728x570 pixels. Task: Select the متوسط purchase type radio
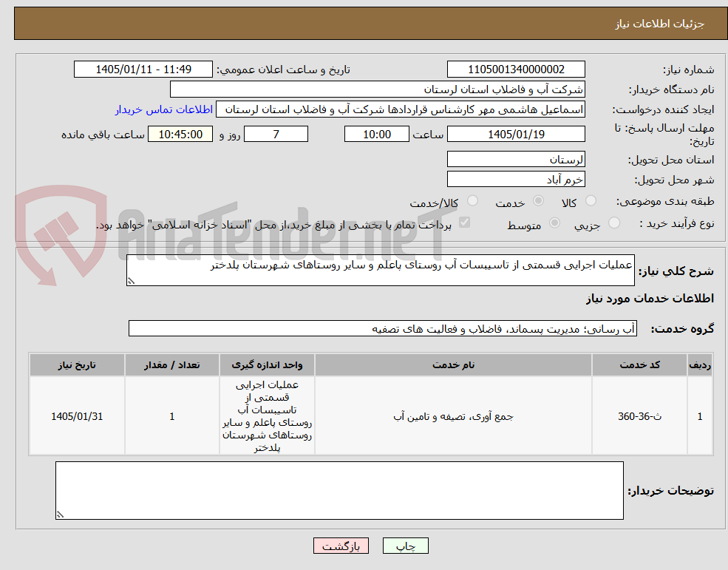pos(554,223)
